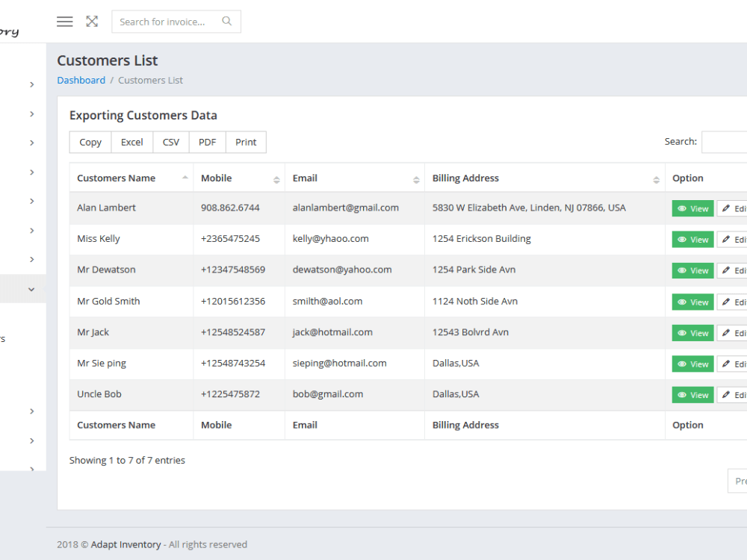Export customers data to Excel
The height and width of the screenshot is (560, 747).
click(132, 143)
